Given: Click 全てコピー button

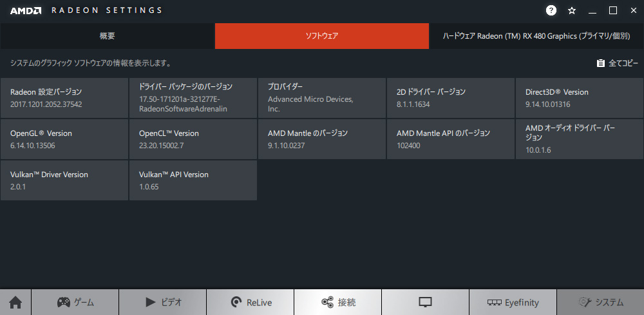Looking at the screenshot, I should tap(618, 63).
